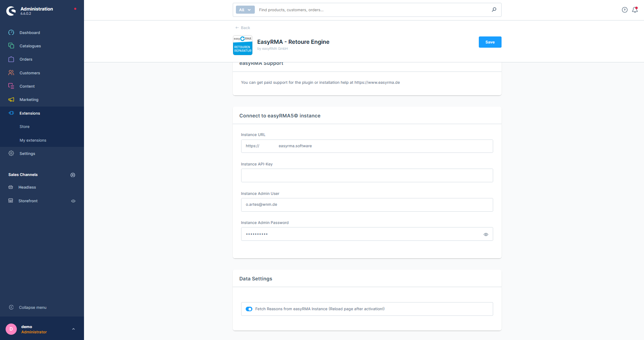The width and height of the screenshot is (644, 340).
Task: Click the Marketing megaphone icon
Action: [11, 100]
